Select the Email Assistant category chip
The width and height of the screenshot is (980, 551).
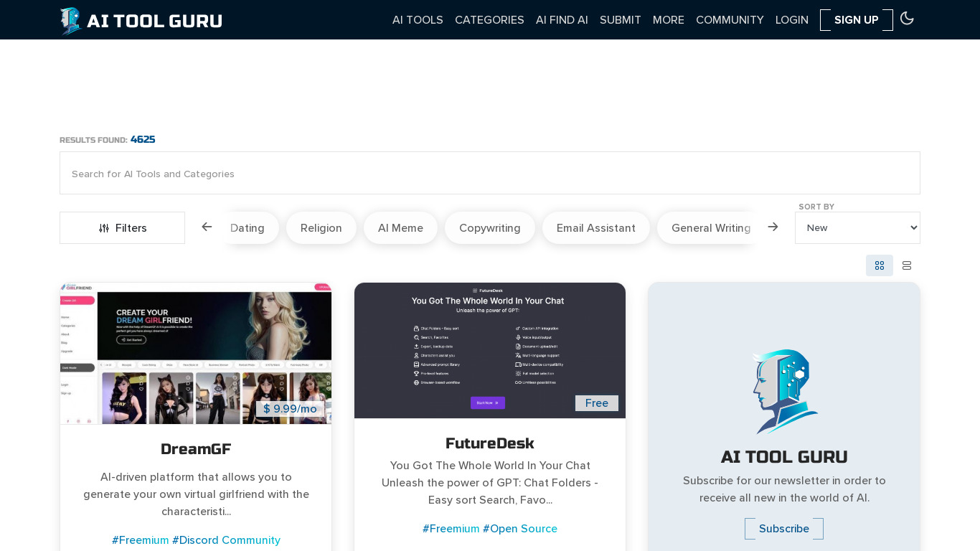click(x=596, y=227)
